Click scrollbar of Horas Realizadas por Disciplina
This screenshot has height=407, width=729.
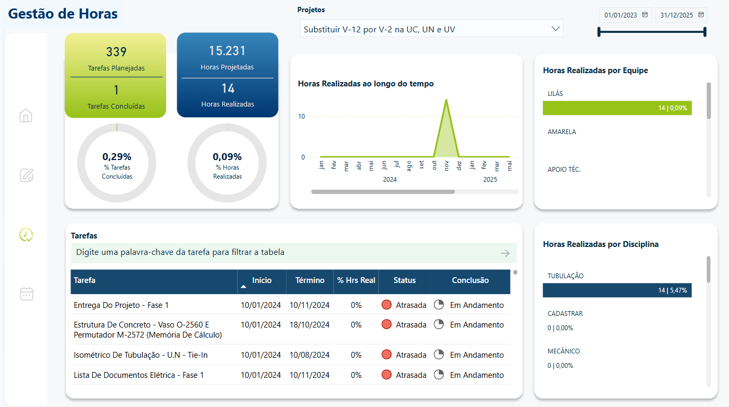click(709, 269)
